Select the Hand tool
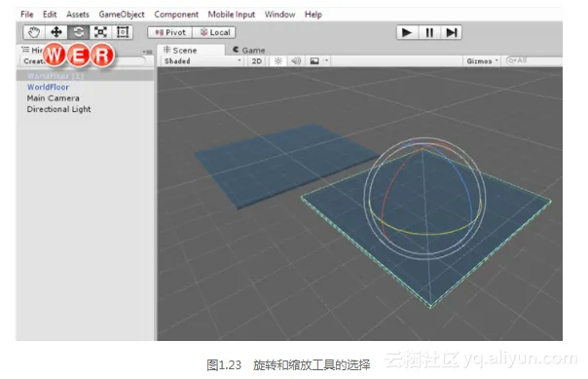 (x=34, y=32)
